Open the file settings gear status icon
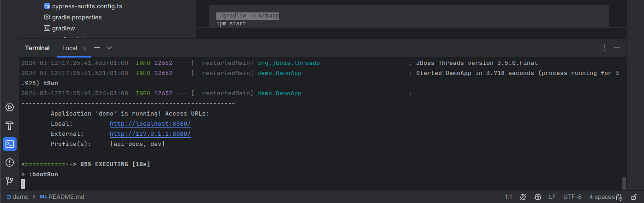This screenshot has width=644, height=203. (x=619, y=197)
